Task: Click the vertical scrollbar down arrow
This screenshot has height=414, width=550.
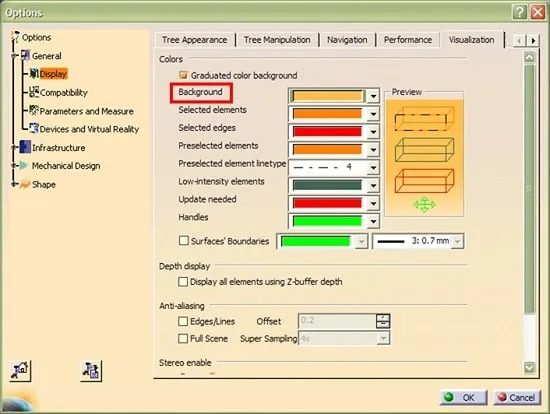Action: point(529,367)
